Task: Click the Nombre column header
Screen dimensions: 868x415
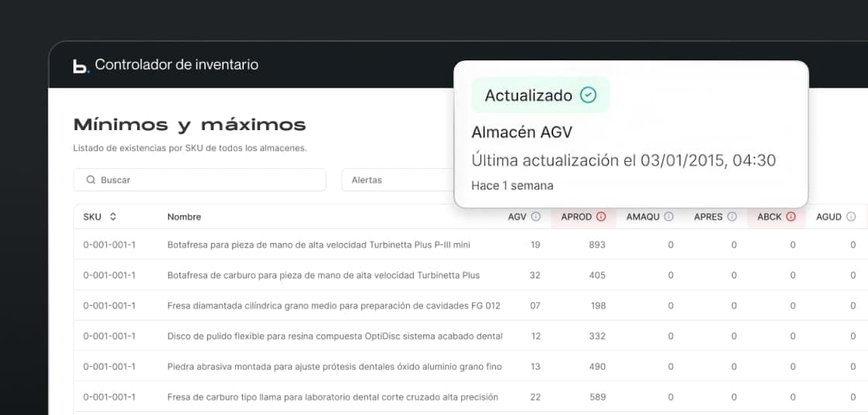Action: [x=184, y=217]
